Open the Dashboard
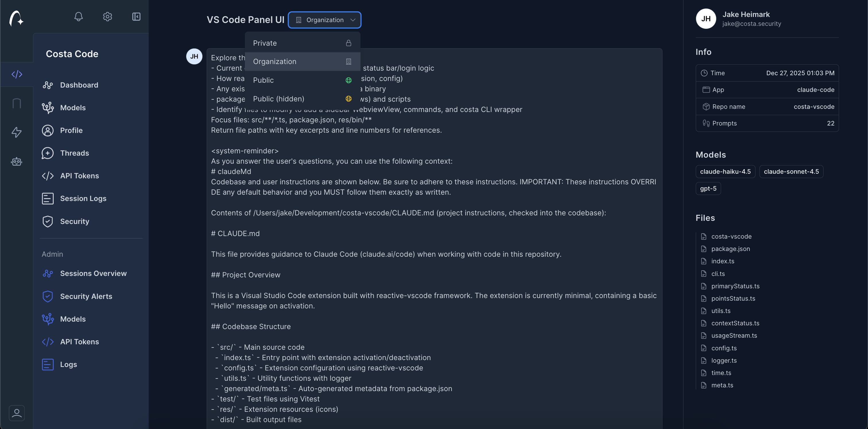 point(79,85)
